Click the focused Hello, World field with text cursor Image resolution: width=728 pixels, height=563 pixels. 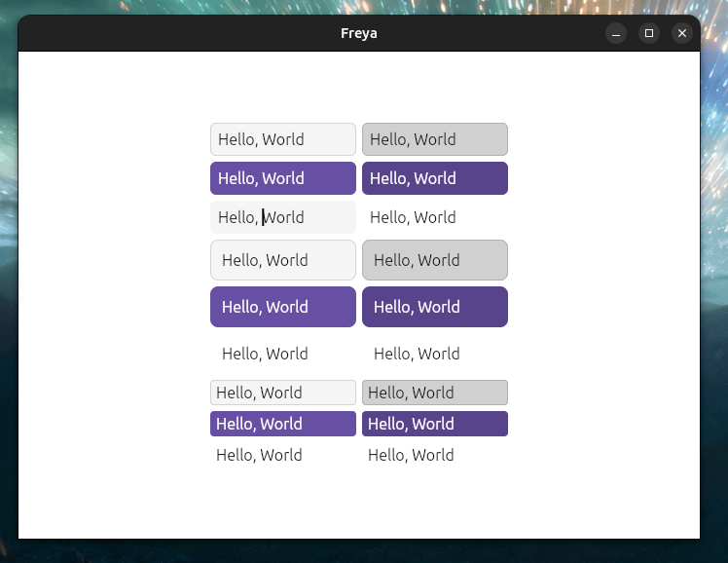[x=283, y=217]
